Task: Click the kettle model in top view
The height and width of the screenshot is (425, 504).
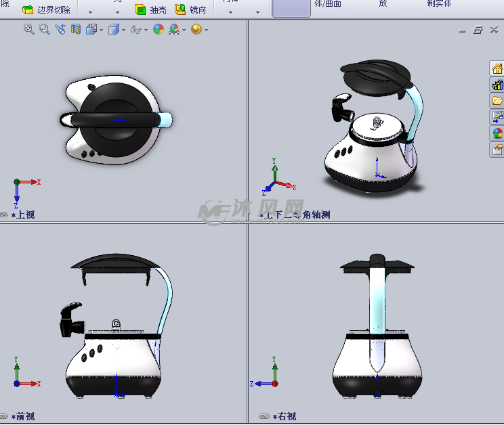Action: (116, 120)
